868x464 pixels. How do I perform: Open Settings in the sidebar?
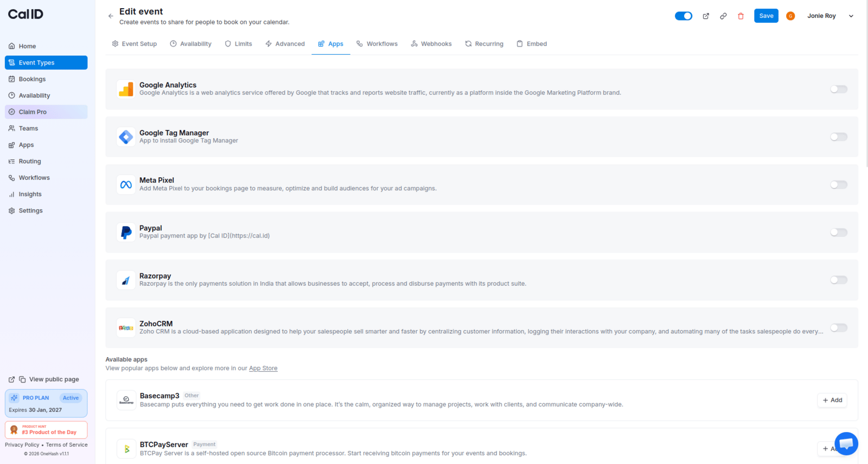(x=46, y=210)
